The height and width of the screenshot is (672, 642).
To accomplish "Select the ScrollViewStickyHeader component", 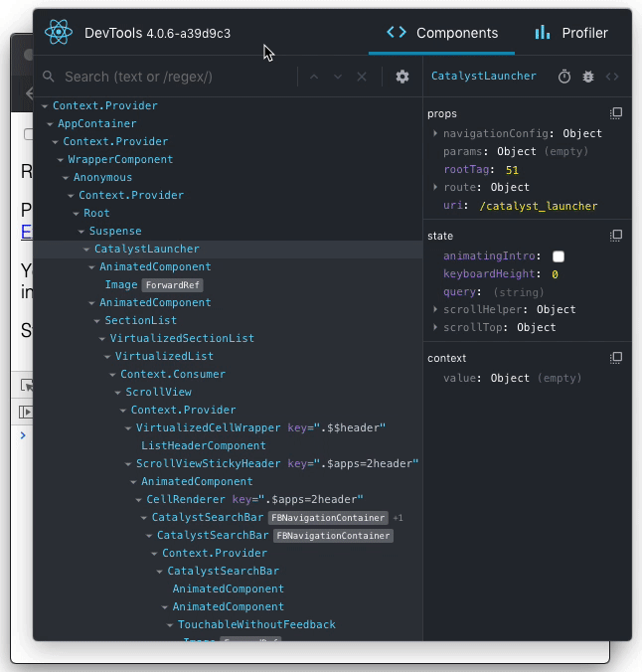I will coord(209,463).
